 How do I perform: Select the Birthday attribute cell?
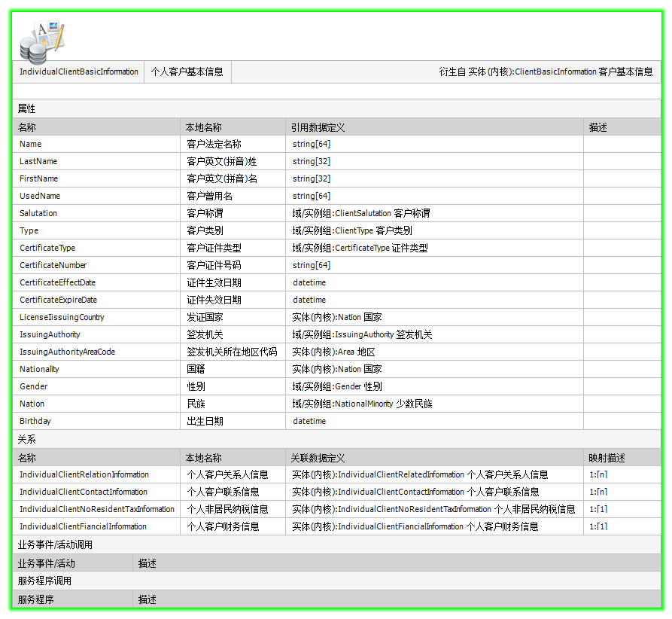(96, 421)
